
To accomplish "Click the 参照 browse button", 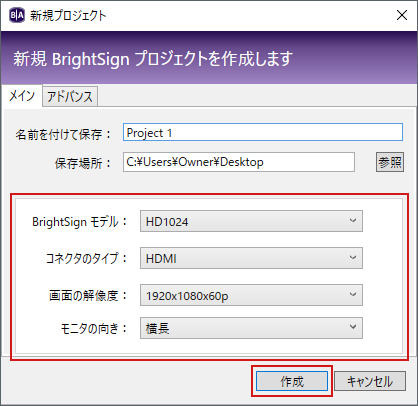I will [x=390, y=162].
